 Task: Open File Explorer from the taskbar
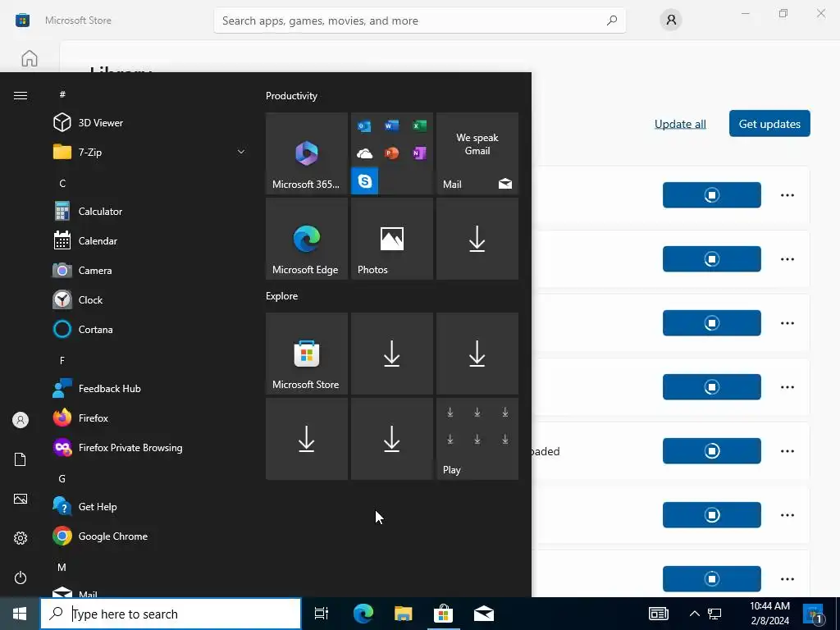404,614
